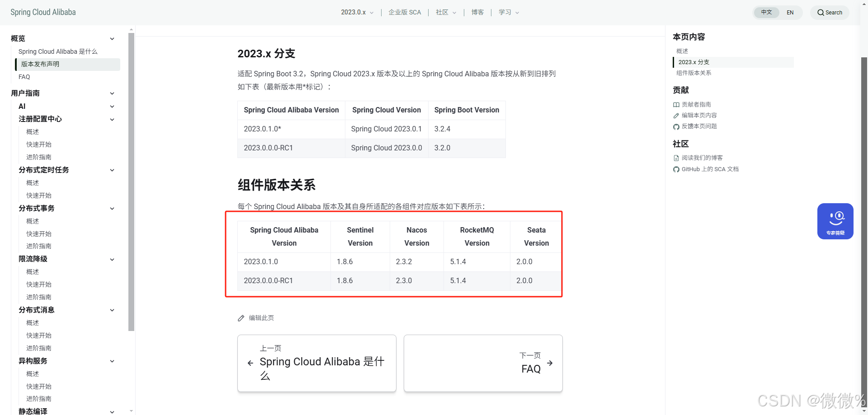Open 进阶指南 under 异构服务
This screenshot has height=415, width=868.
point(39,399)
